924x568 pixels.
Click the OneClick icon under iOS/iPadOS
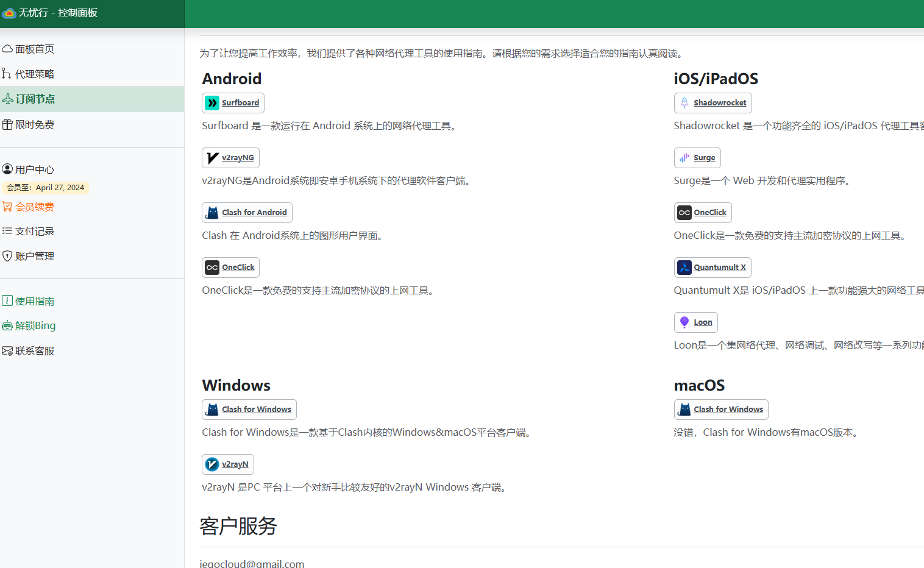point(684,213)
